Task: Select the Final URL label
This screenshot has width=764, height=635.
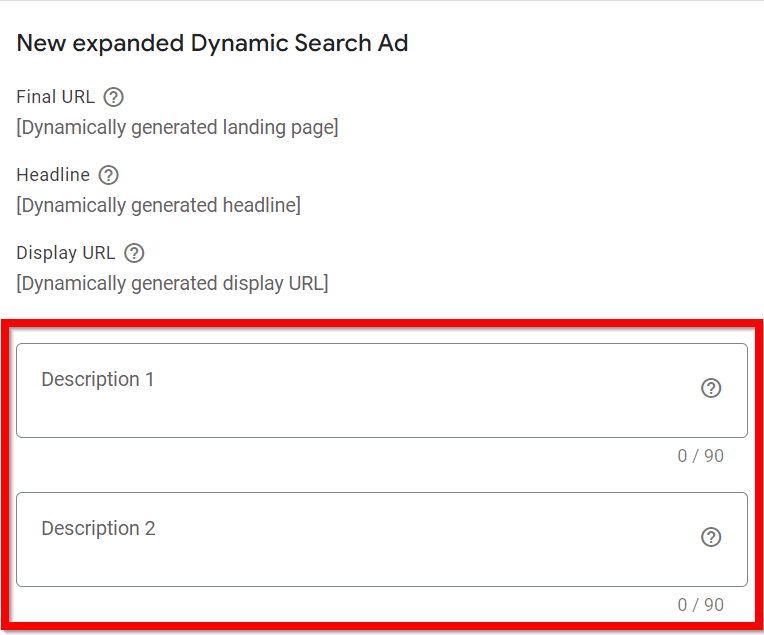Action: pos(55,97)
